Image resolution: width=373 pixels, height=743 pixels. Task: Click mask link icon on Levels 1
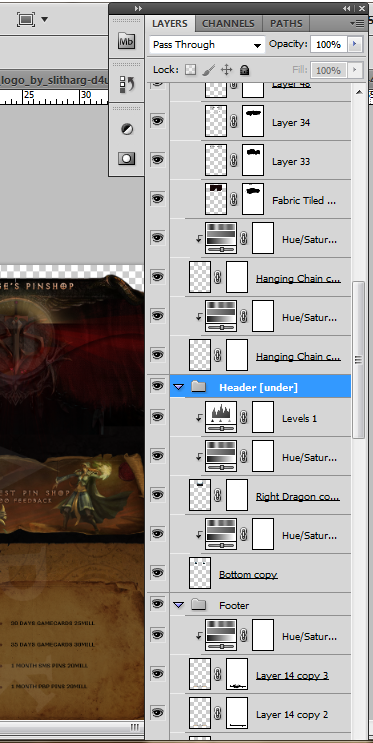(244, 417)
